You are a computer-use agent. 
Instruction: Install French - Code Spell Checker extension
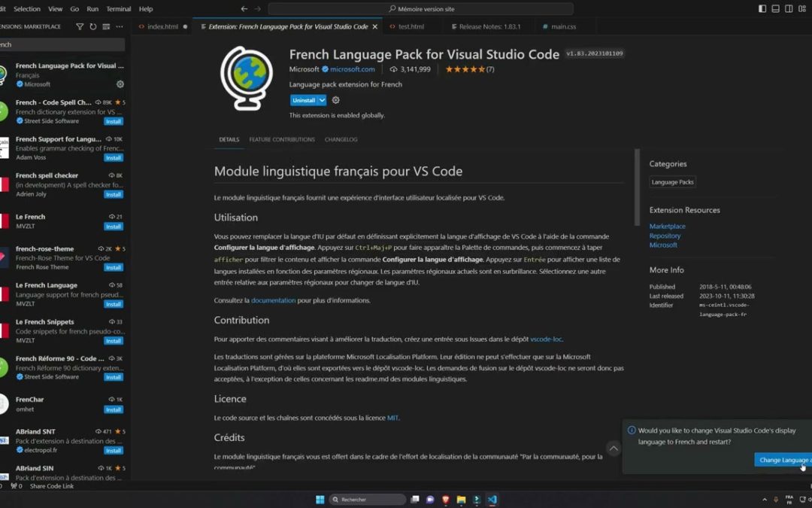(x=114, y=121)
